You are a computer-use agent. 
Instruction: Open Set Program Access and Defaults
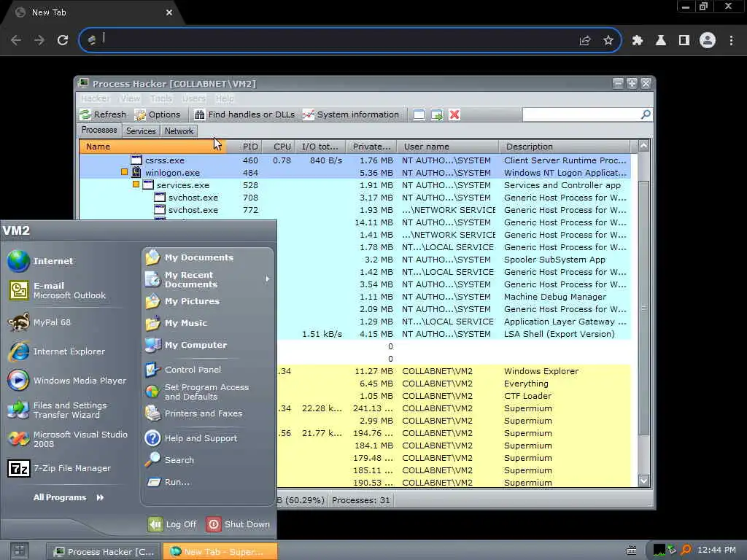(197, 392)
